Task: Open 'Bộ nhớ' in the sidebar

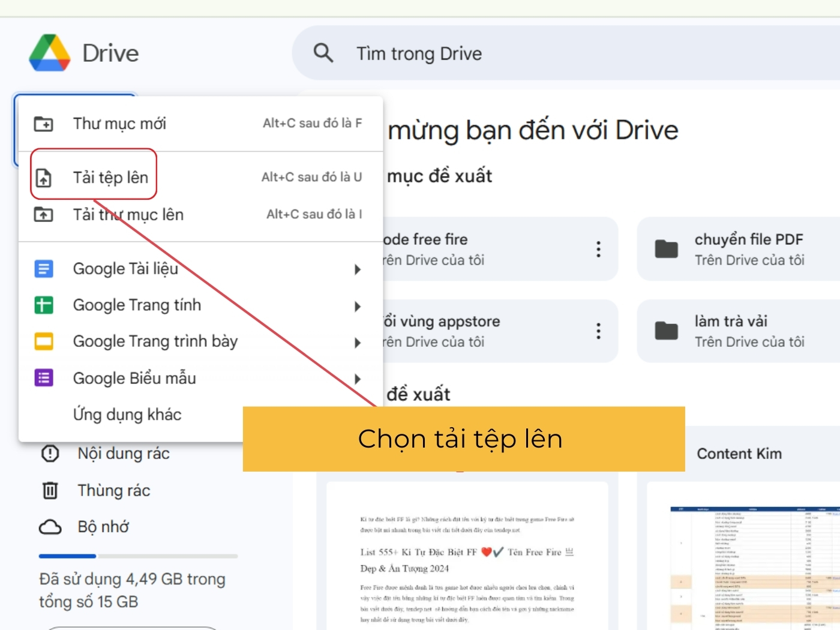Action: pyautogui.click(x=103, y=527)
